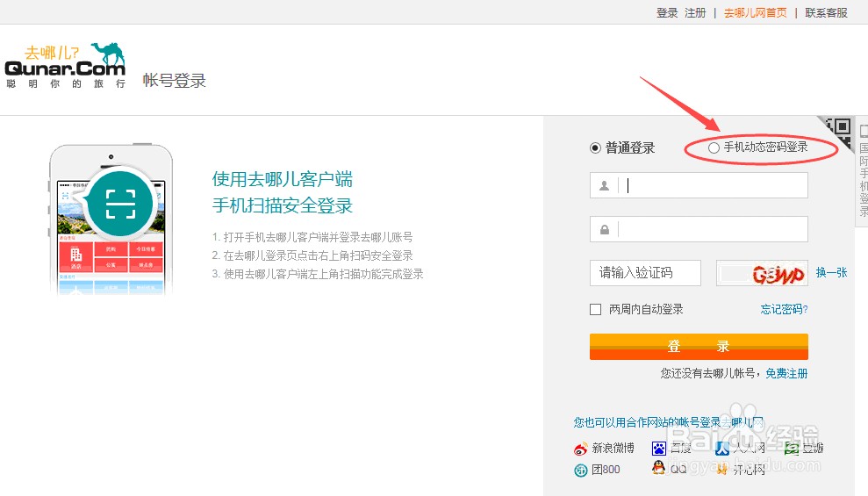Viewport: 868px width, 496px height.
Task: Open the 忘记密码? link
Action: (x=784, y=309)
